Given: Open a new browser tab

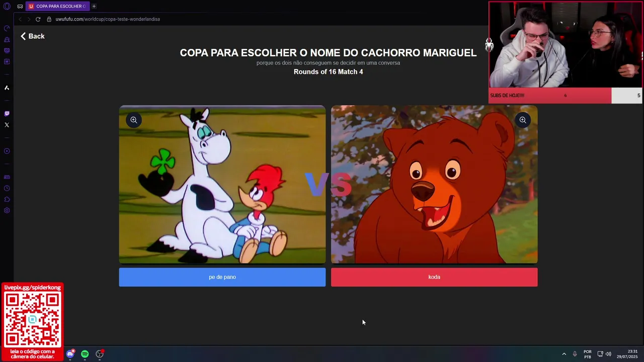Looking at the screenshot, I should (x=94, y=6).
